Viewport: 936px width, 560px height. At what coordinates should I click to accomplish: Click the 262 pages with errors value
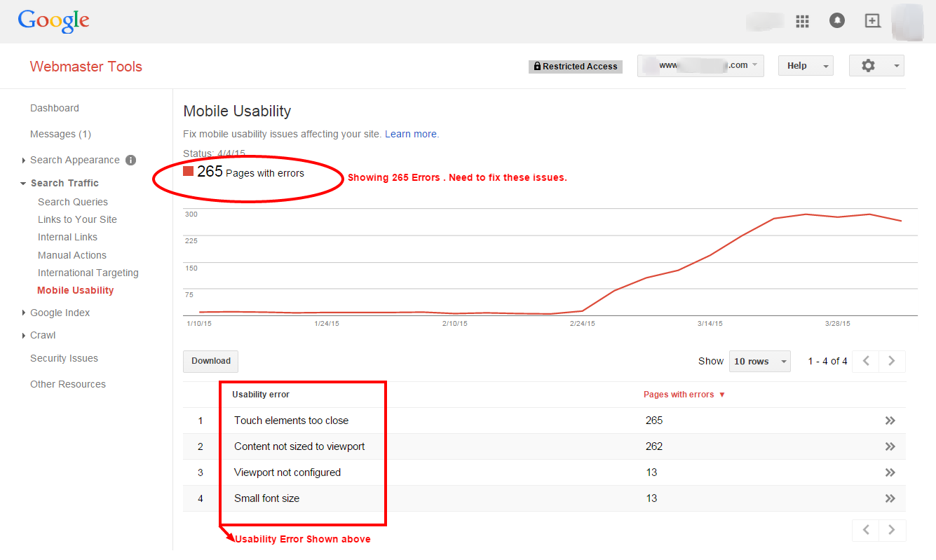click(654, 446)
